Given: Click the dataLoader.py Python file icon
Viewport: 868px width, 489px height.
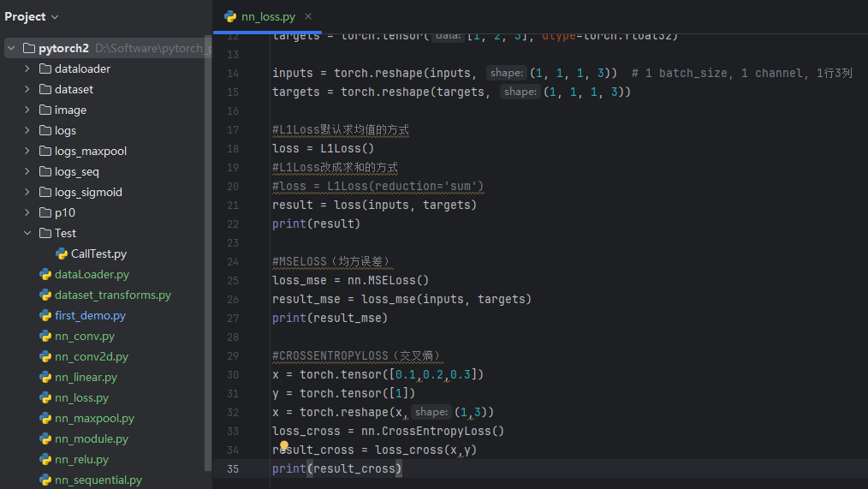Looking at the screenshot, I should (x=45, y=274).
